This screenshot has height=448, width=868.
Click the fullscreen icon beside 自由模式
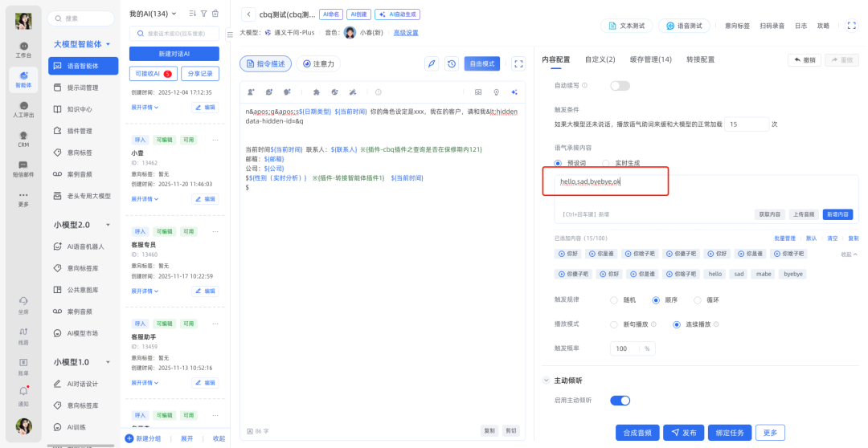pyautogui.click(x=518, y=63)
